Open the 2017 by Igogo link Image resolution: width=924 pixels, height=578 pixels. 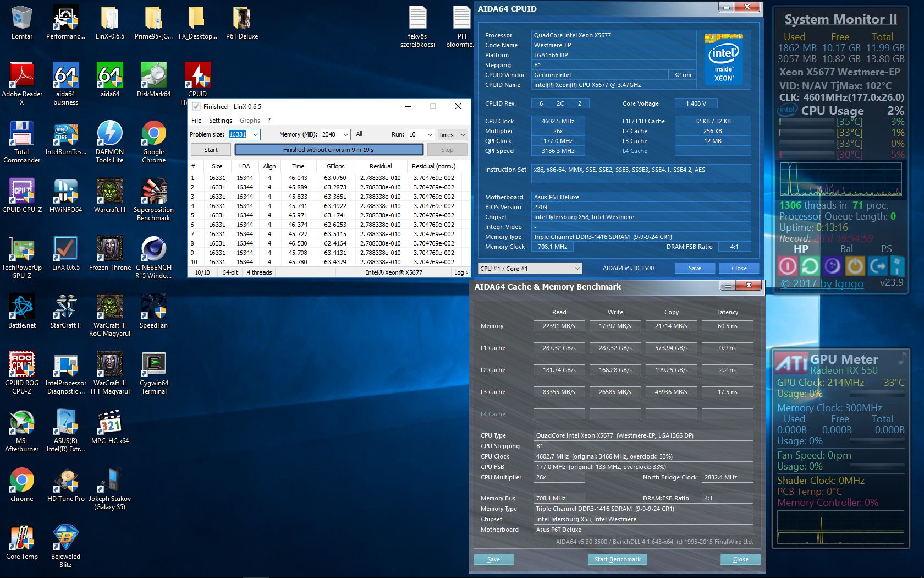822,283
